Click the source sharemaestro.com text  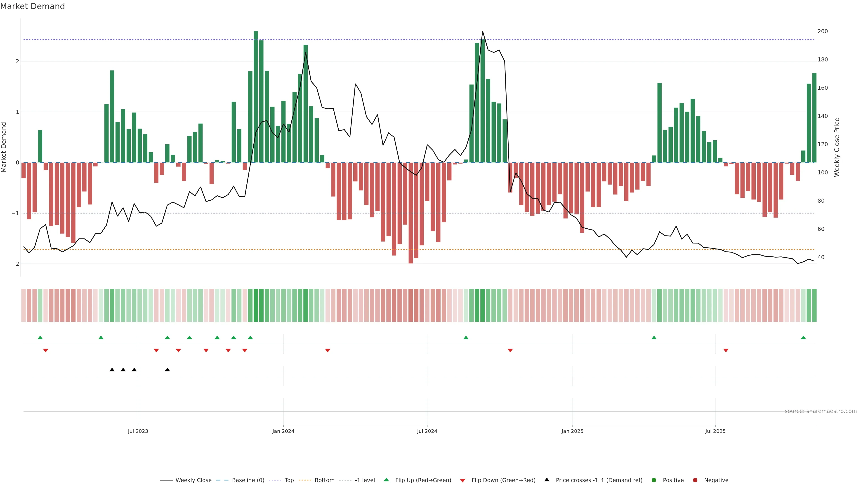click(821, 411)
